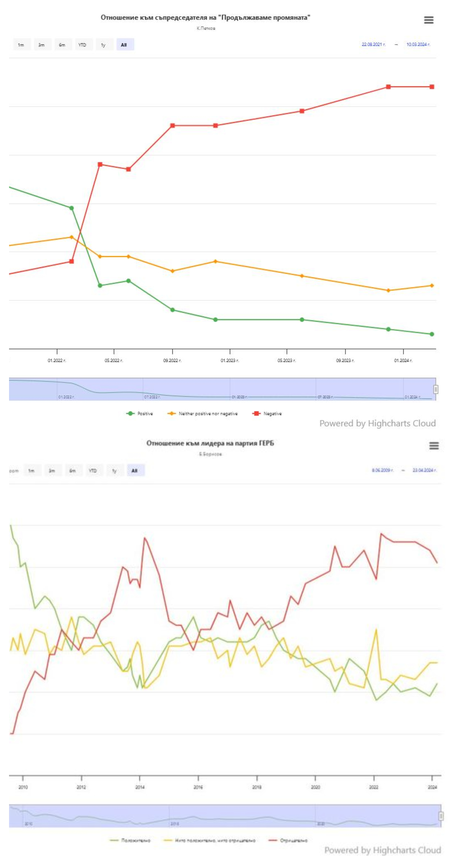
Task: Click the final green Positive data marker
Action: (x=432, y=334)
